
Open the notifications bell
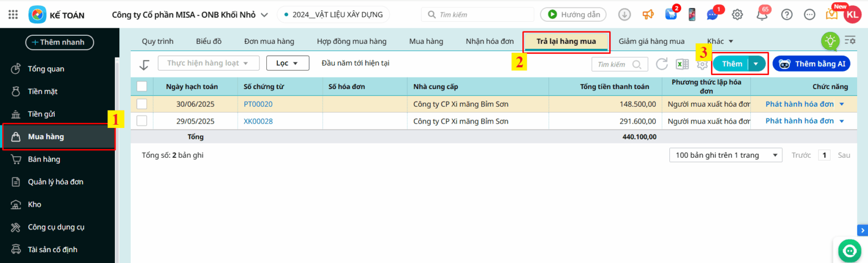point(762,15)
